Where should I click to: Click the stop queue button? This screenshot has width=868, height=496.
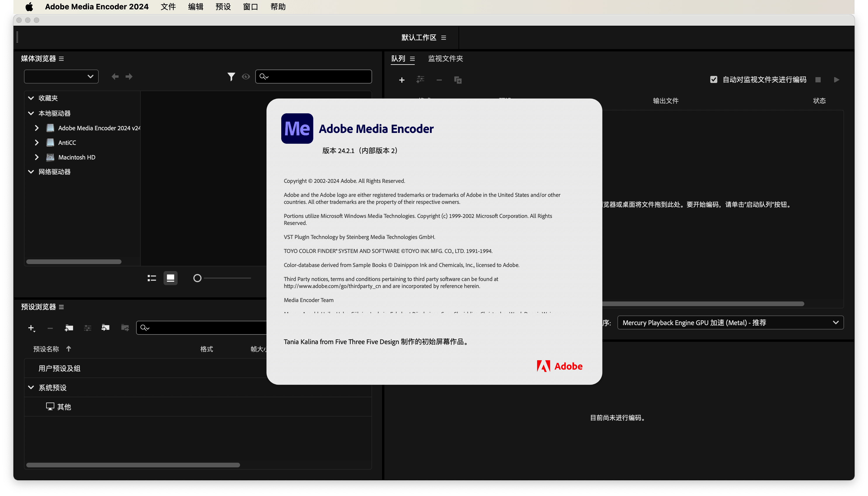[x=818, y=80]
